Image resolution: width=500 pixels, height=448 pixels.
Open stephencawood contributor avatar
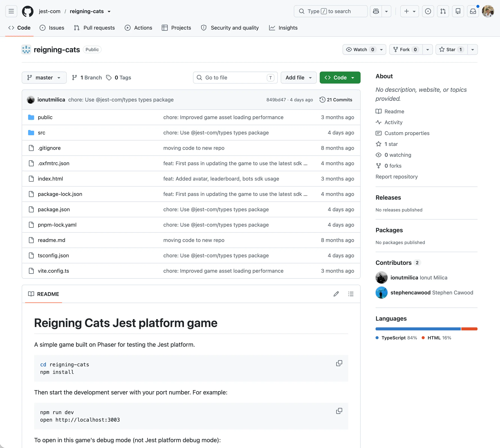(382, 292)
